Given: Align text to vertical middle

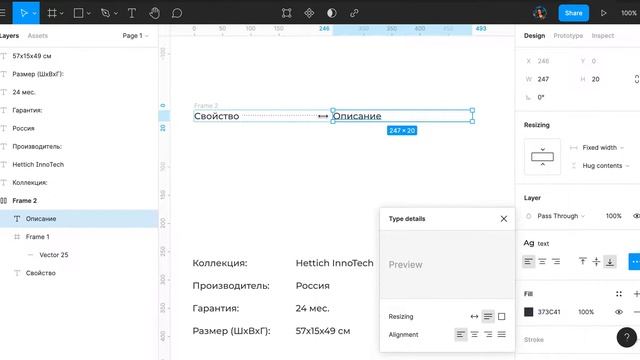Looking at the screenshot, I should [596, 262].
